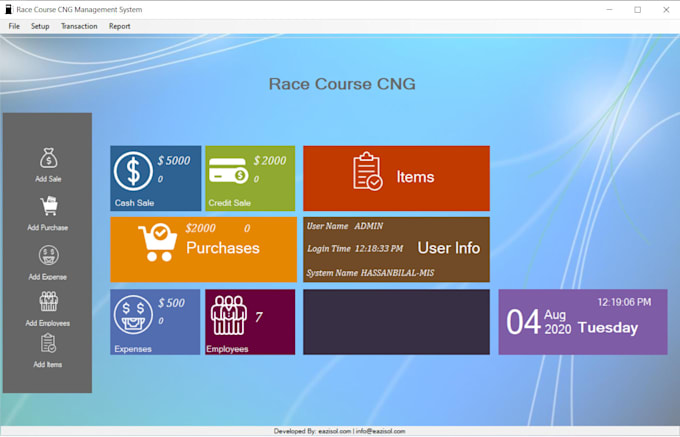This screenshot has height=437, width=680.
Task: Click the clipboard checkmark icon on Items tile
Action: (x=368, y=171)
